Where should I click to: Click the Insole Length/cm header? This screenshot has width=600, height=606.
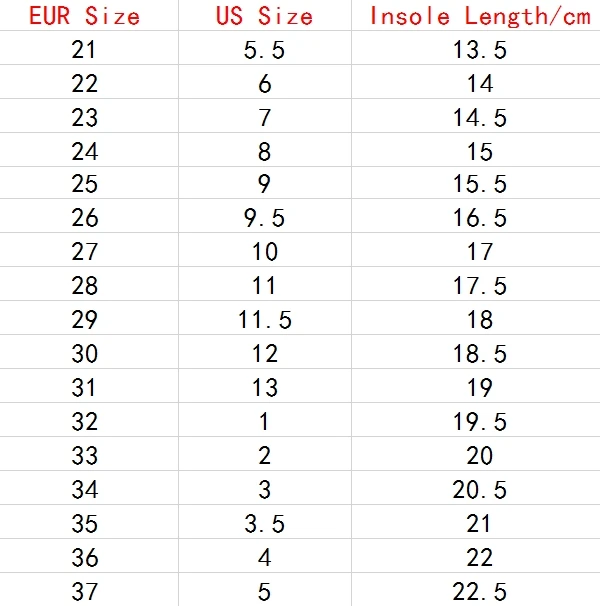479,16
